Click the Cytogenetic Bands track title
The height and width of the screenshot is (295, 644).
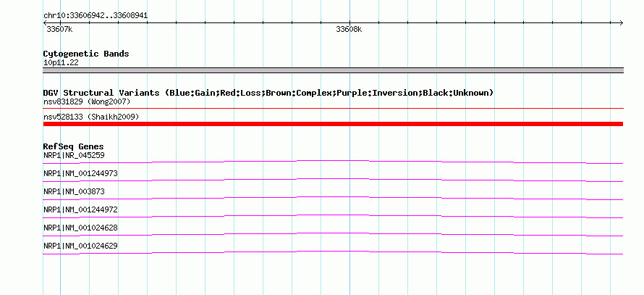click(86, 54)
